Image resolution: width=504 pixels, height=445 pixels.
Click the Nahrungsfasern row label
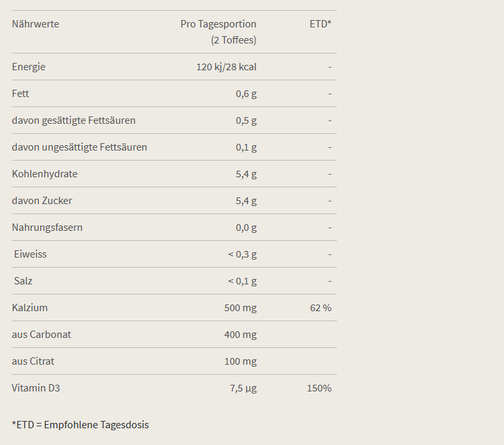(47, 227)
